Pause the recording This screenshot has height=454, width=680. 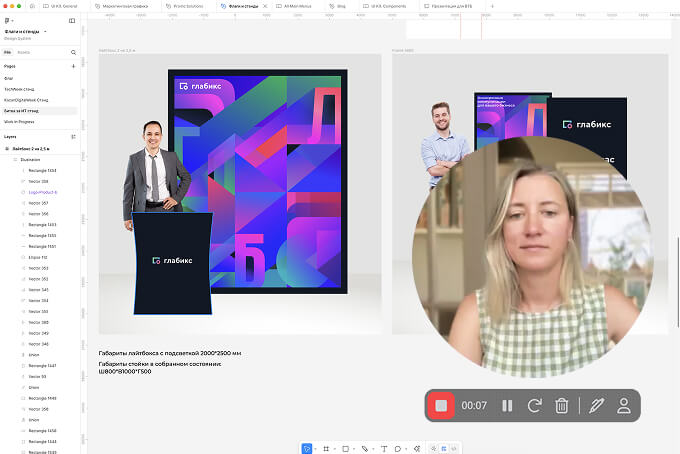point(507,406)
